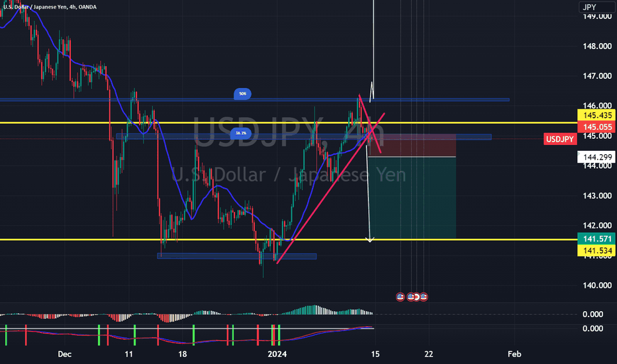Click the 147.000 price axis label
This screenshot has width=617, height=364.
(597, 76)
